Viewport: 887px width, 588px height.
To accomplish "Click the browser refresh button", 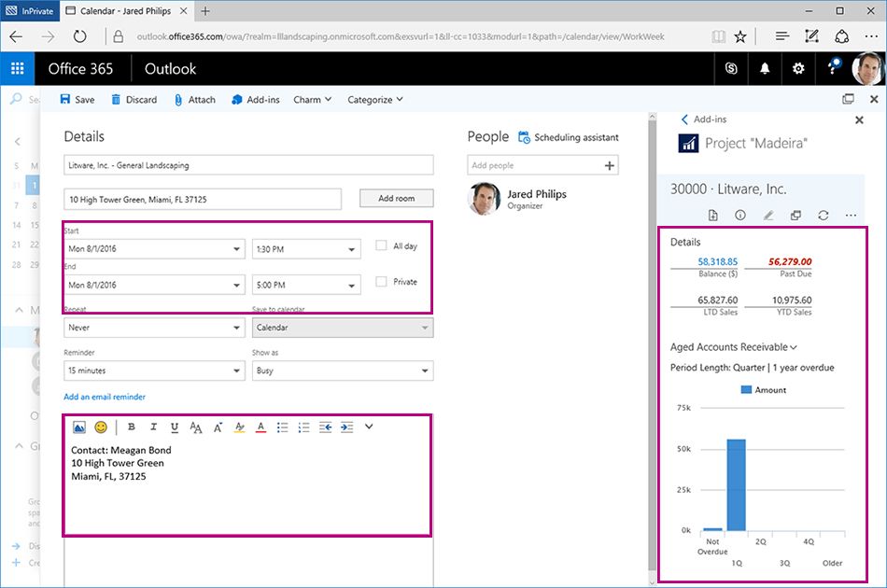I will coord(79,36).
